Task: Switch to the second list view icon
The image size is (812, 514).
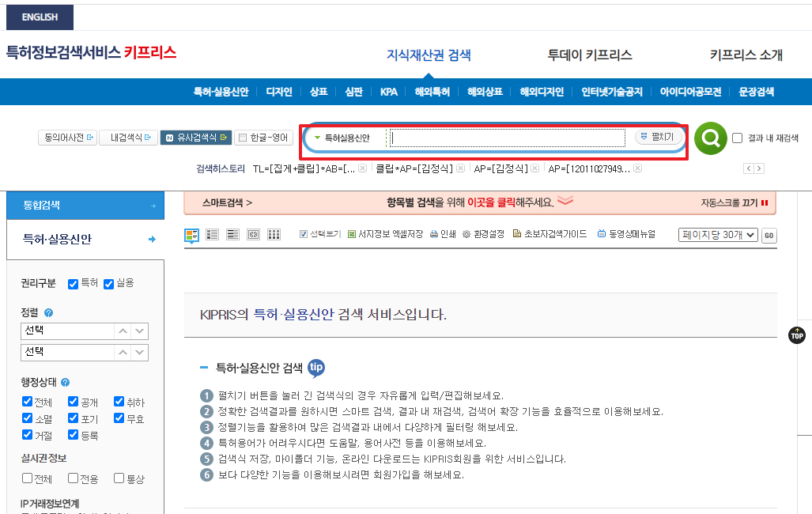Action: pos(213,235)
